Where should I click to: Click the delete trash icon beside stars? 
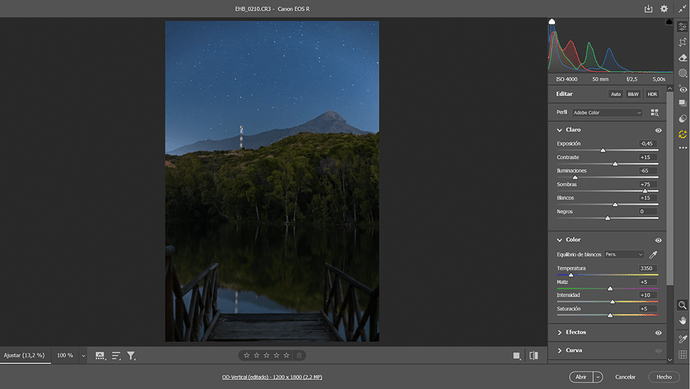point(299,356)
